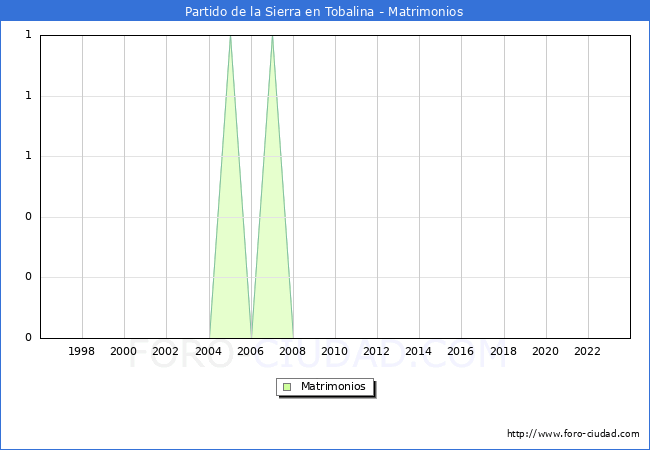Select the 2000 x-axis label
The height and width of the screenshot is (450, 650).
[124, 351]
